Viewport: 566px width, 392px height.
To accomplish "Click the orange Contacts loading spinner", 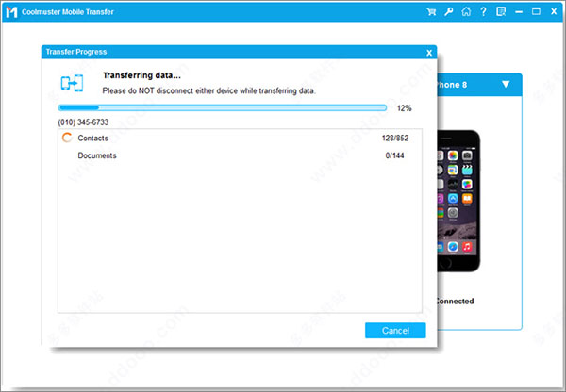I will click(x=67, y=138).
